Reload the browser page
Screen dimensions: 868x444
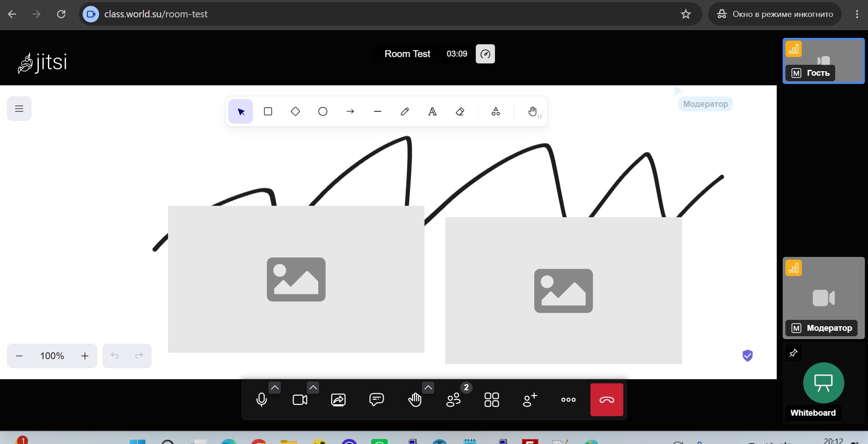(61, 14)
